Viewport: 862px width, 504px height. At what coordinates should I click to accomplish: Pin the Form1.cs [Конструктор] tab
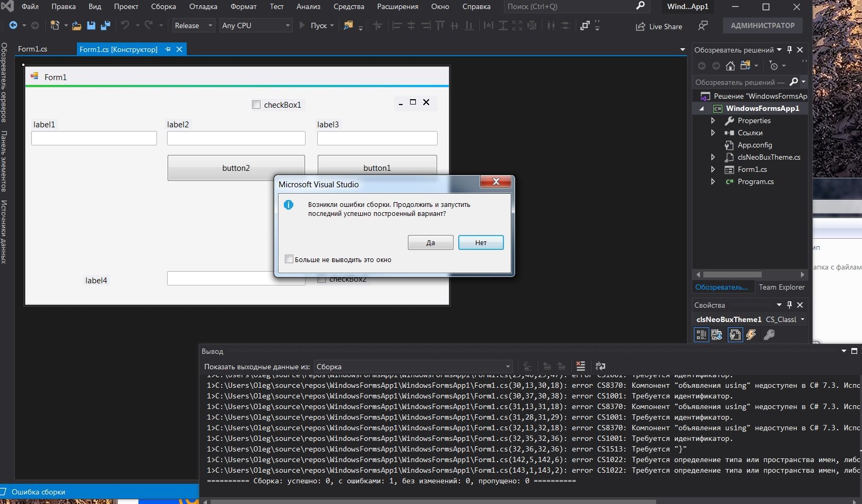click(168, 49)
